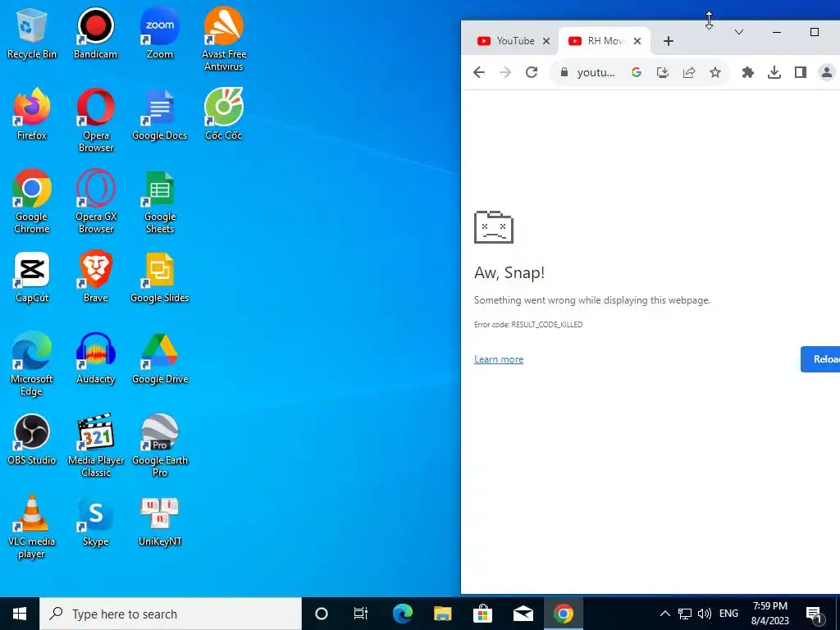
Task: Select the Avast Free Antivirus shortcut
Action: pos(223,39)
